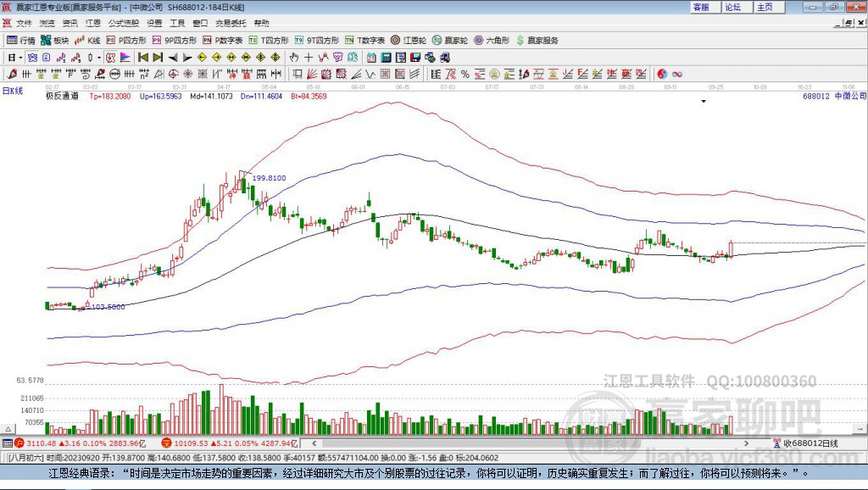Open 论坛 forum button
The height and width of the screenshot is (490, 868).
pyautogui.click(x=737, y=7)
